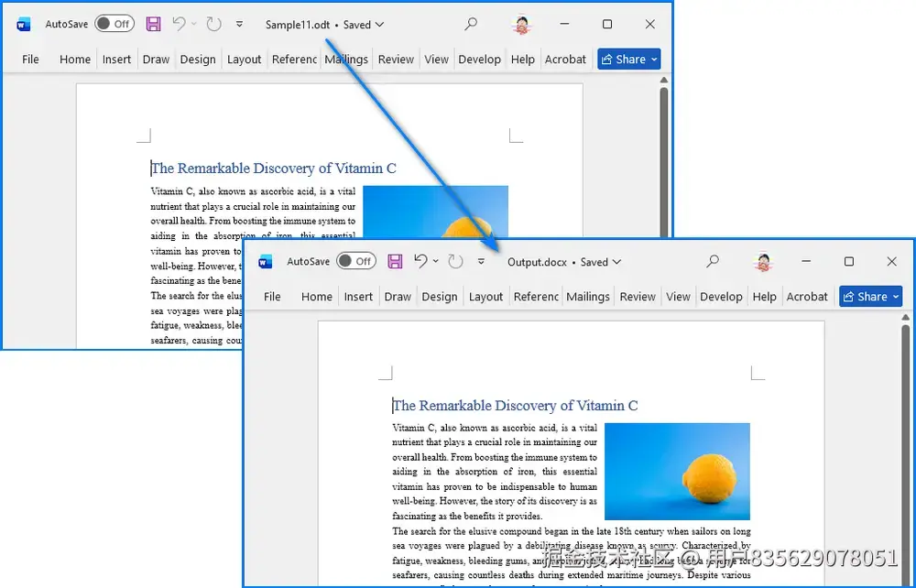Open Undo history dropdown in Output.docx window
The width and height of the screenshot is (916, 588).
coord(436,261)
